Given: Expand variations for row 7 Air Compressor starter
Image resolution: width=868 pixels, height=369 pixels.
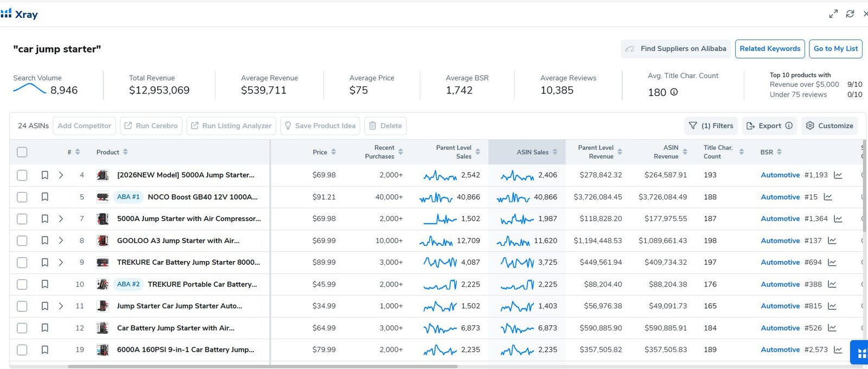Looking at the screenshot, I should (x=61, y=219).
